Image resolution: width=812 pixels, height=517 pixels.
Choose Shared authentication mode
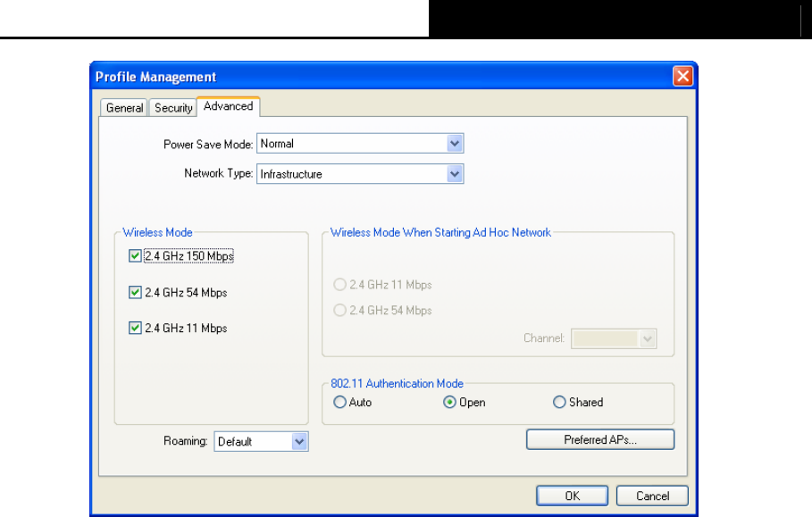(559, 402)
